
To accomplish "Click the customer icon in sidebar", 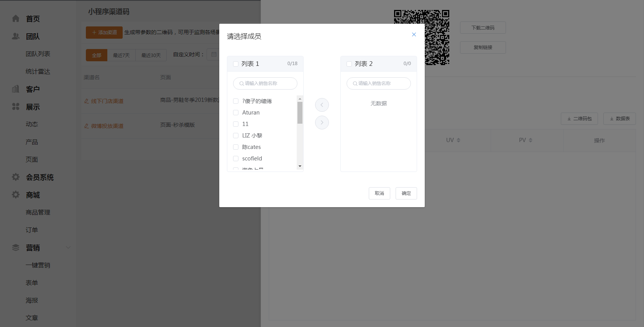I will (16, 89).
